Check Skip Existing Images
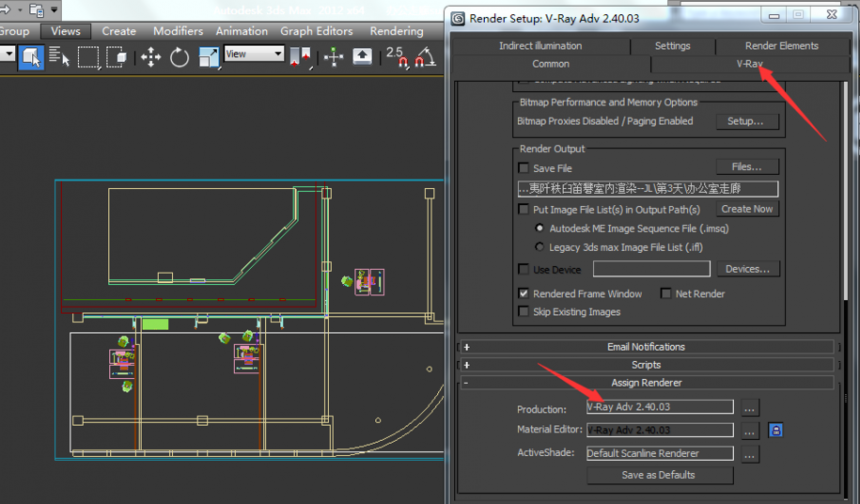Image resolution: width=860 pixels, height=504 pixels. (x=524, y=312)
